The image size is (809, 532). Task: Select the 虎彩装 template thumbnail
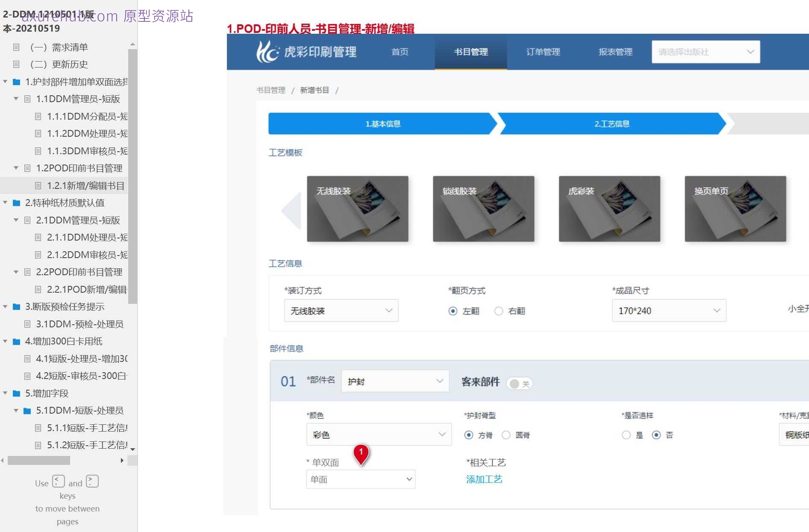pos(609,209)
